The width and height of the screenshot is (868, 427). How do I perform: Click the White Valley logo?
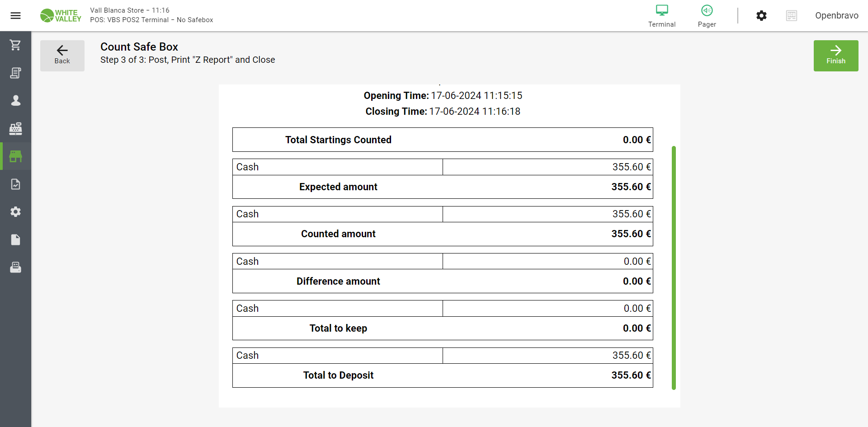61,16
